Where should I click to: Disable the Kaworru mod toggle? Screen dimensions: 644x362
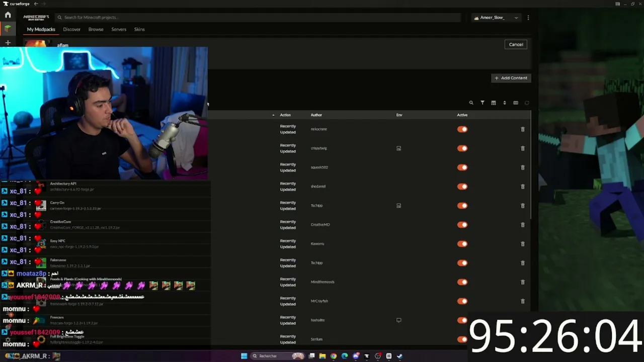click(462, 244)
